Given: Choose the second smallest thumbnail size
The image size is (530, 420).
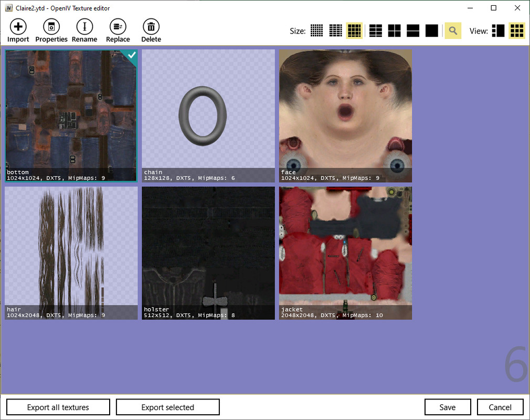Looking at the screenshot, I should [x=336, y=31].
